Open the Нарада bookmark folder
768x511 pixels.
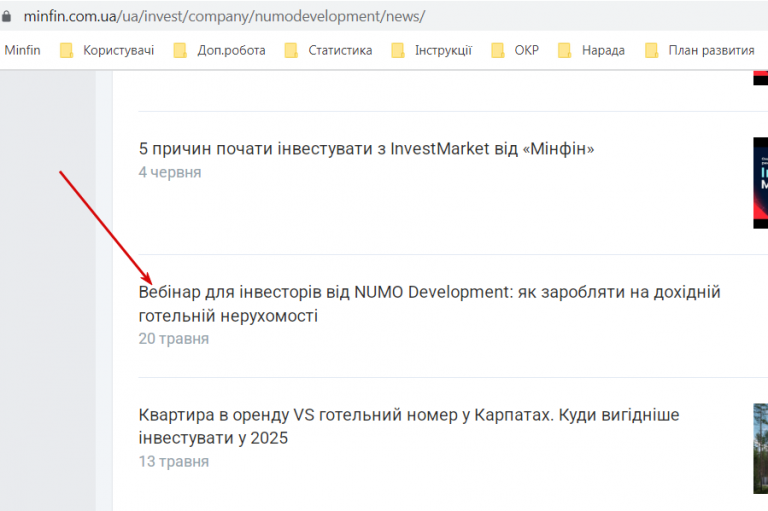591,50
